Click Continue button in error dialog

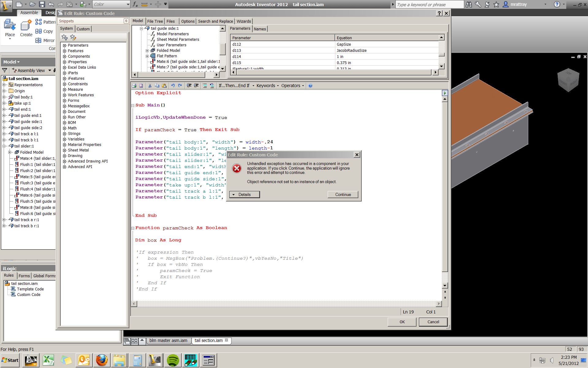343,194
